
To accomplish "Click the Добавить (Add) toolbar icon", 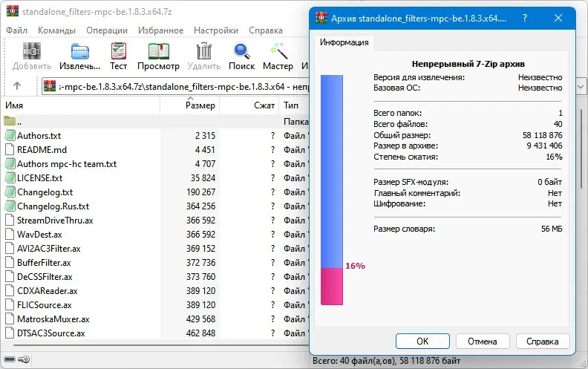I will click(31, 51).
